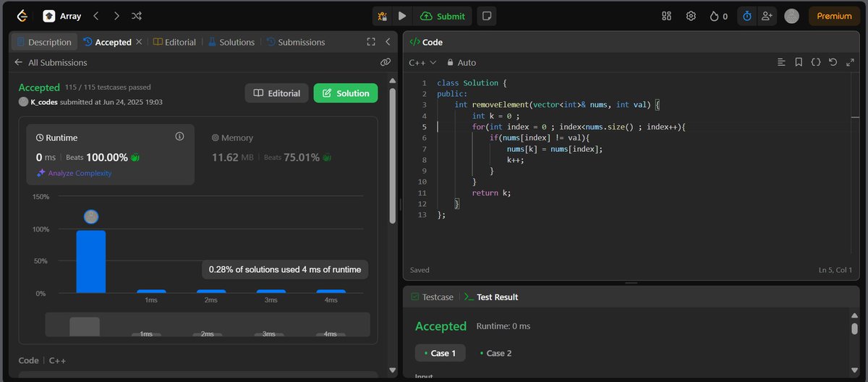Click the curly braces format icon

click(x=816, y=62)
